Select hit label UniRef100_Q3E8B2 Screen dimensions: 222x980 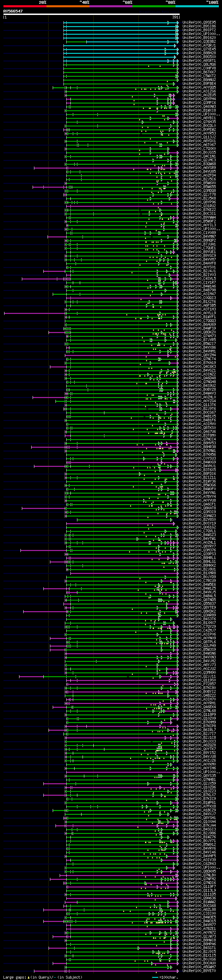tap(199, 41)
